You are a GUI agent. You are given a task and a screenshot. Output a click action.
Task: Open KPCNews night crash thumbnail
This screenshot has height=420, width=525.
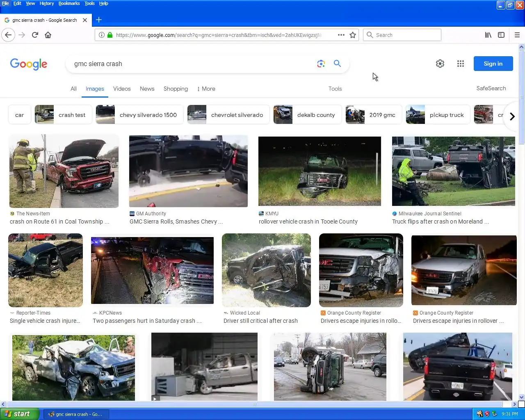click(x=152, y=271)
